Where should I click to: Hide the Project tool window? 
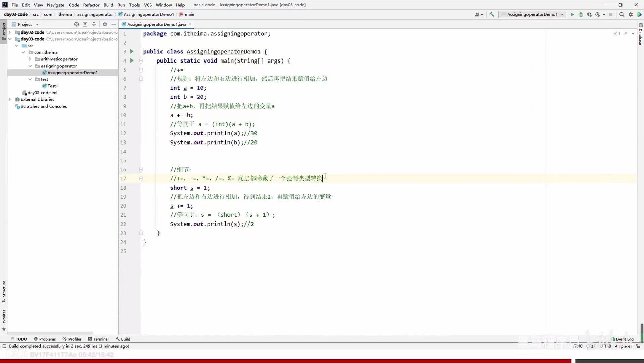(x=113, y=24)
